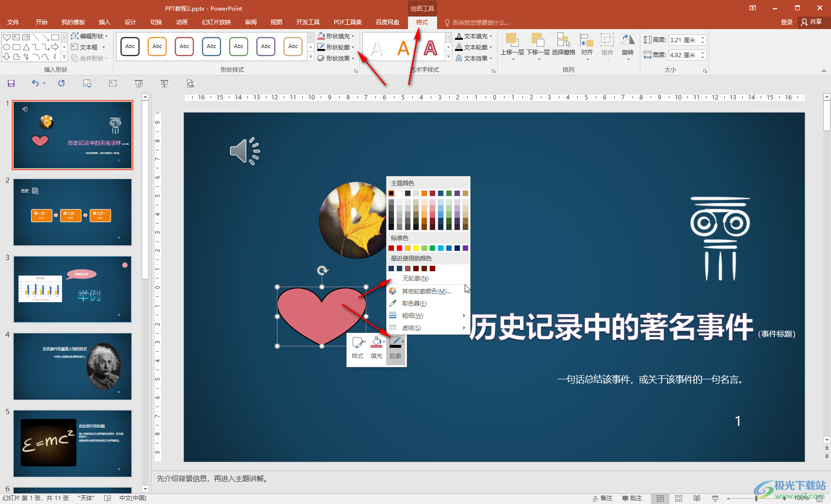Open the Format (格式) ribbon tab
This screenshot has height=504, width=831.
[422, 22]
